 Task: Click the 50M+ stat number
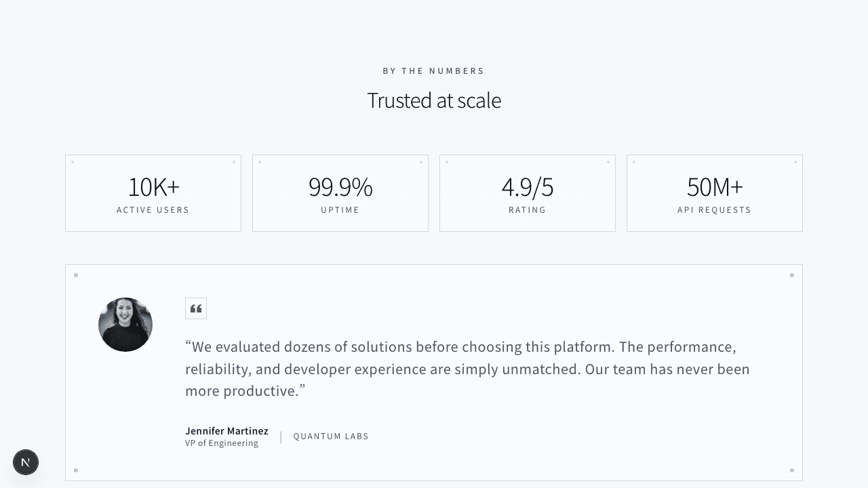(715, 186)
